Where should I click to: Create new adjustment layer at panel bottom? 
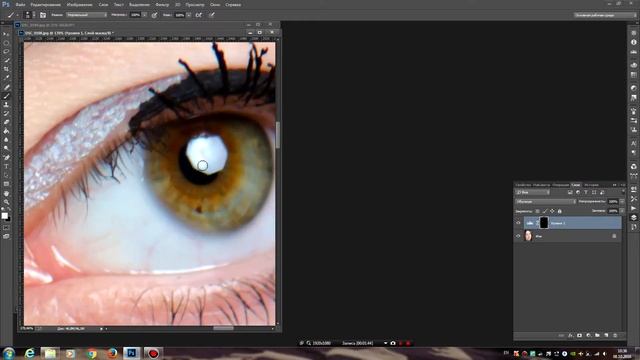(588, 335)
